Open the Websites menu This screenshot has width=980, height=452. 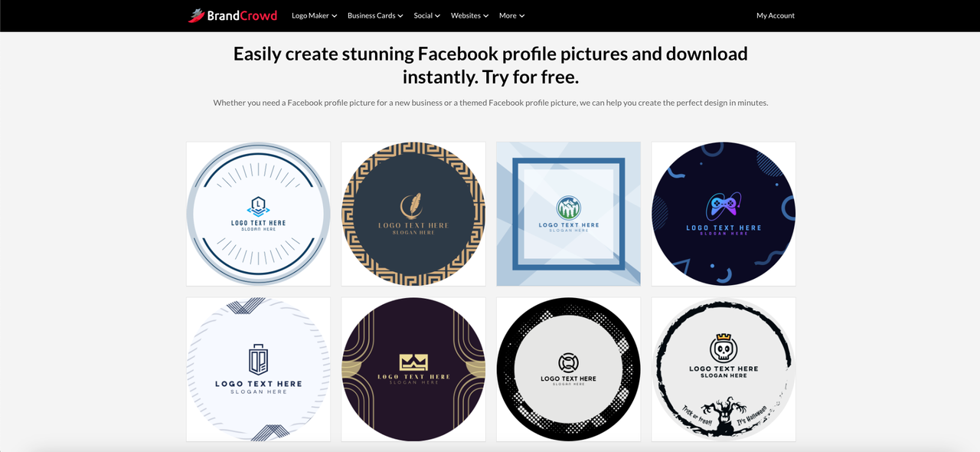coord(469,15)
